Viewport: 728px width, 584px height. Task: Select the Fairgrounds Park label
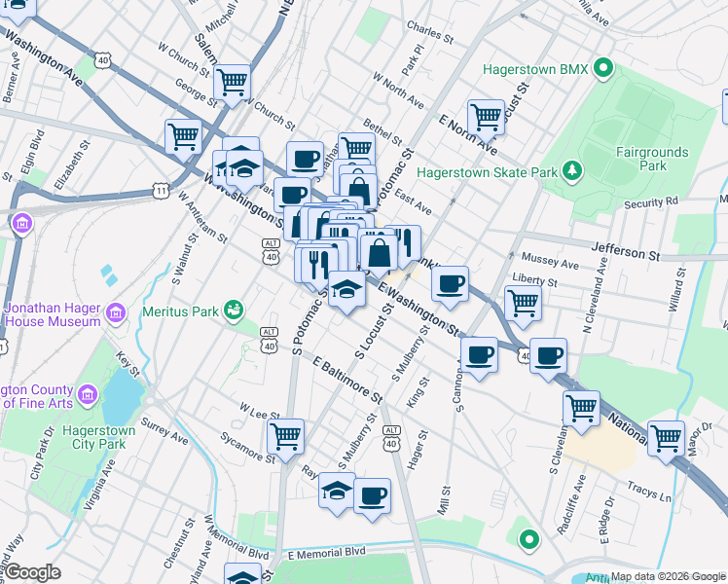coord(652,159)
